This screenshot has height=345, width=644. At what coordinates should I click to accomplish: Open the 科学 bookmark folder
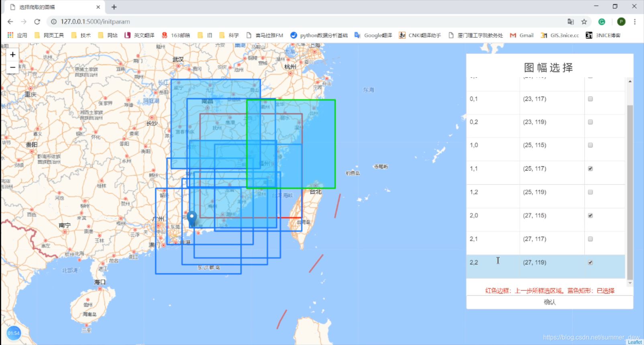(229, 35)
